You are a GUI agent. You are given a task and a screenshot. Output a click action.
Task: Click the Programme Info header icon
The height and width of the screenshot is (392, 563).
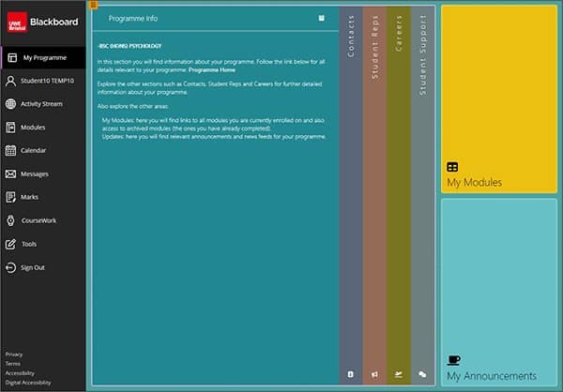(321, 18)
